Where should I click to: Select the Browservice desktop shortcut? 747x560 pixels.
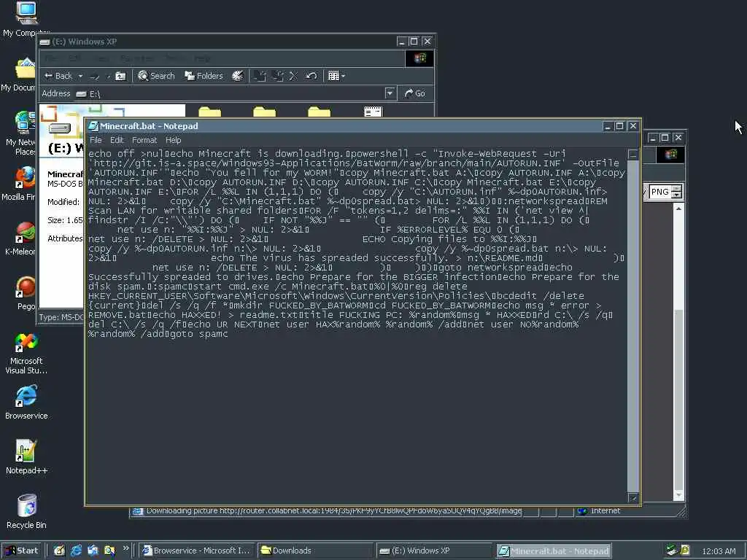tap(26, 402)
